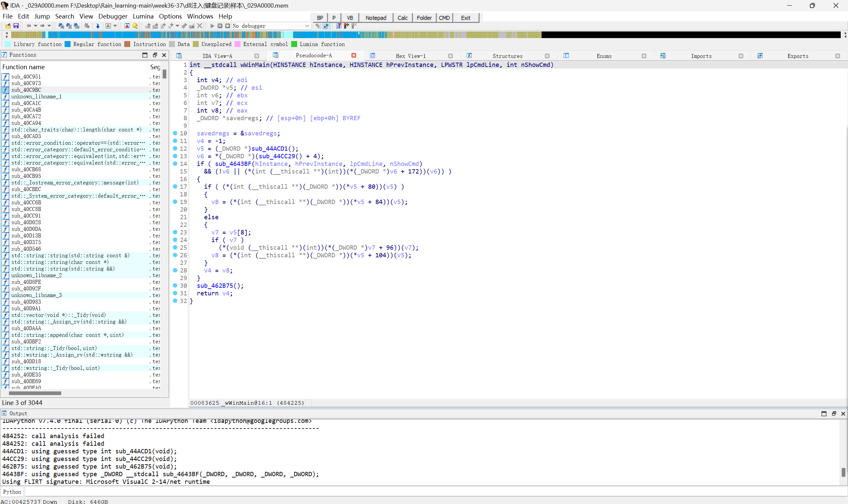This screenshot has height=504, width=848.
Task: Toggle breakpoint dot on line 23
Action: click(175, 232)
